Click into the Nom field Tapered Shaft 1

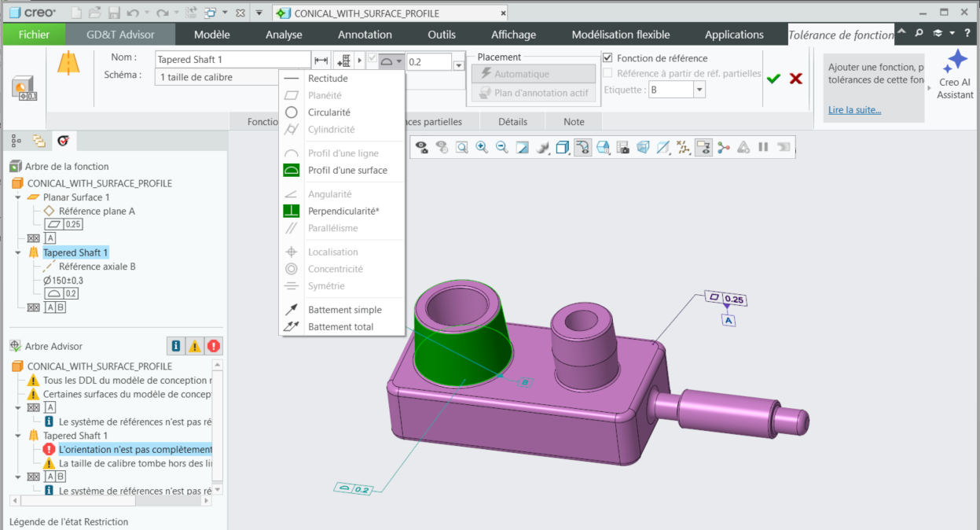[233, 60]
